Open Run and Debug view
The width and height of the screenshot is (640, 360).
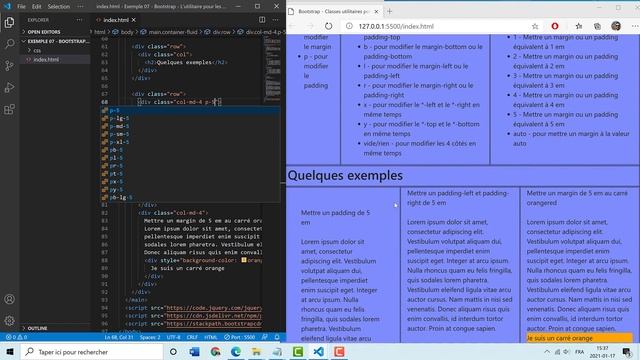9,87
